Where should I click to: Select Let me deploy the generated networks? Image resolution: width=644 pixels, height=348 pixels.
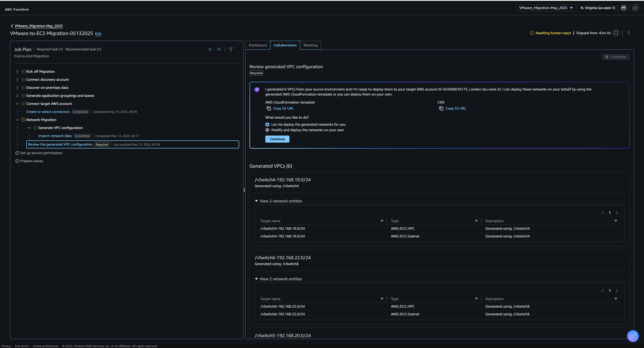[x=267, y=124]
